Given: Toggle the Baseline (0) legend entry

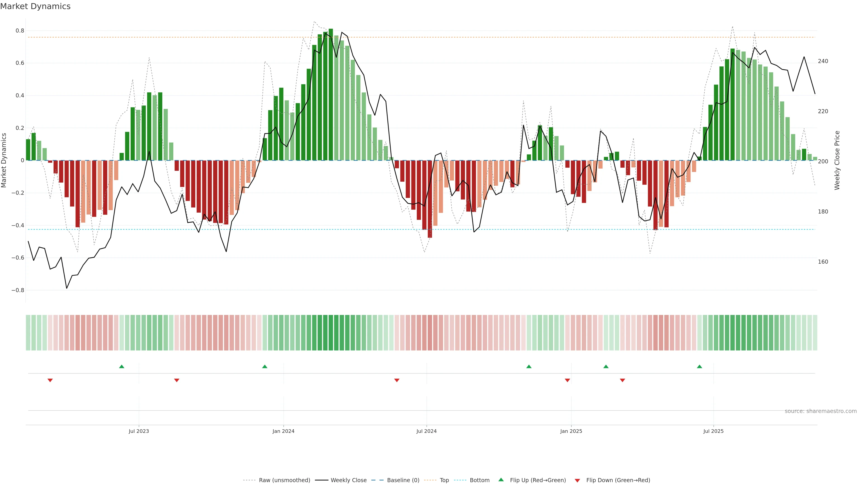Looking at the screenshot, I should pyautogui.click(x=403, y=480).
